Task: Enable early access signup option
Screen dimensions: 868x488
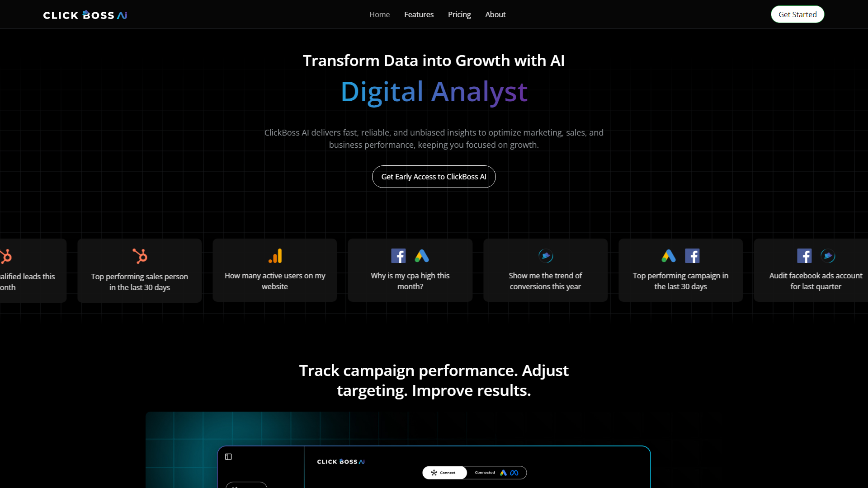Action: [x=434, y=176]
